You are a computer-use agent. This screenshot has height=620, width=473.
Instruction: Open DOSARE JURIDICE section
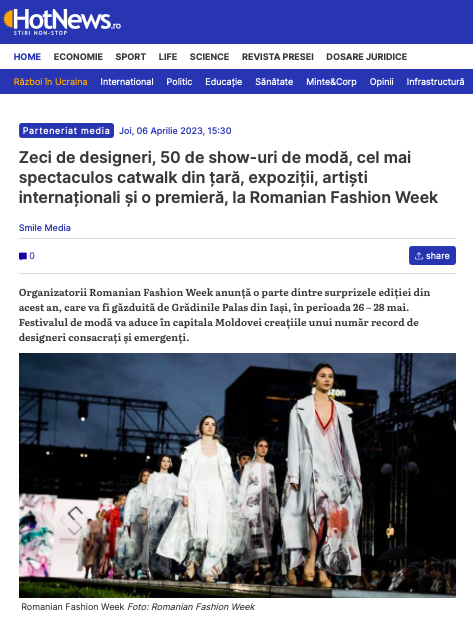tap(367, 57)
